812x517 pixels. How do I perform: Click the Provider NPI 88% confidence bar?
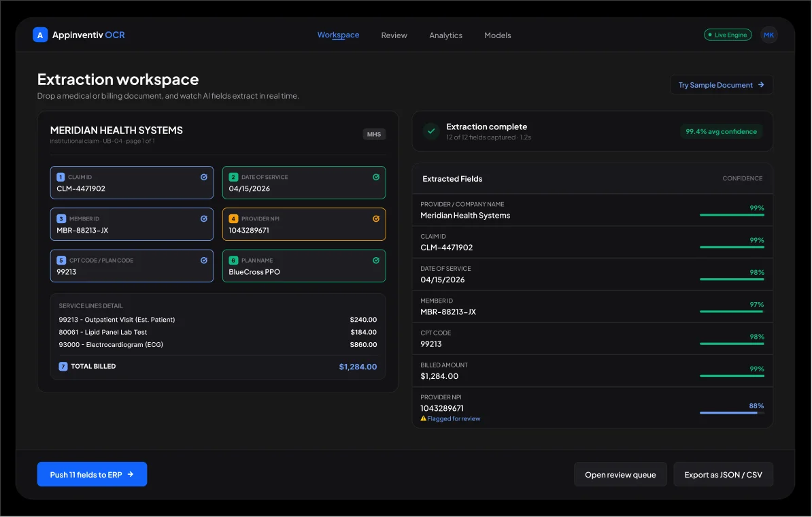pyautogui.click(x=732, y=413)
